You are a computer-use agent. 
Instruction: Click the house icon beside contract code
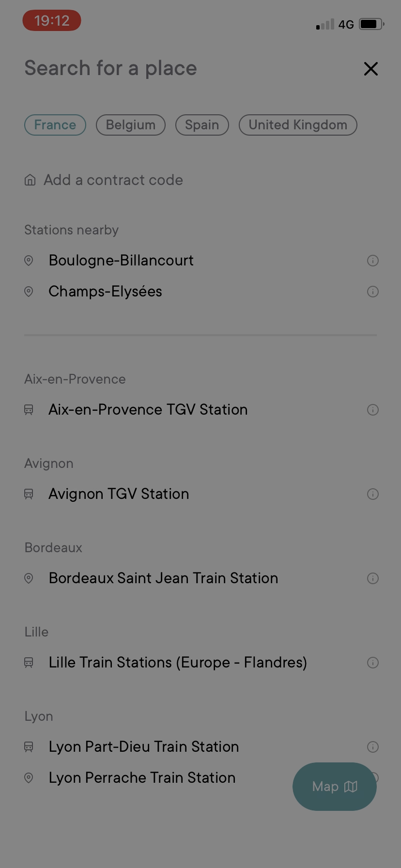30,180
